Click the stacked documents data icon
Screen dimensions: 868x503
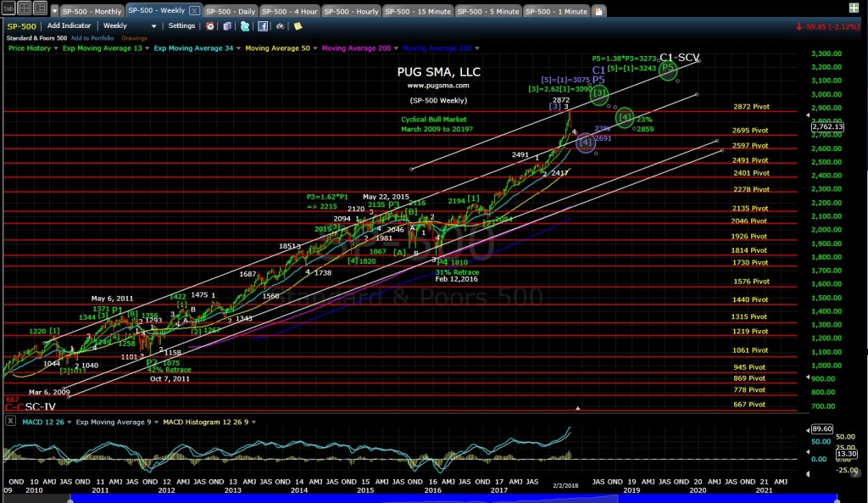(227, 26)
